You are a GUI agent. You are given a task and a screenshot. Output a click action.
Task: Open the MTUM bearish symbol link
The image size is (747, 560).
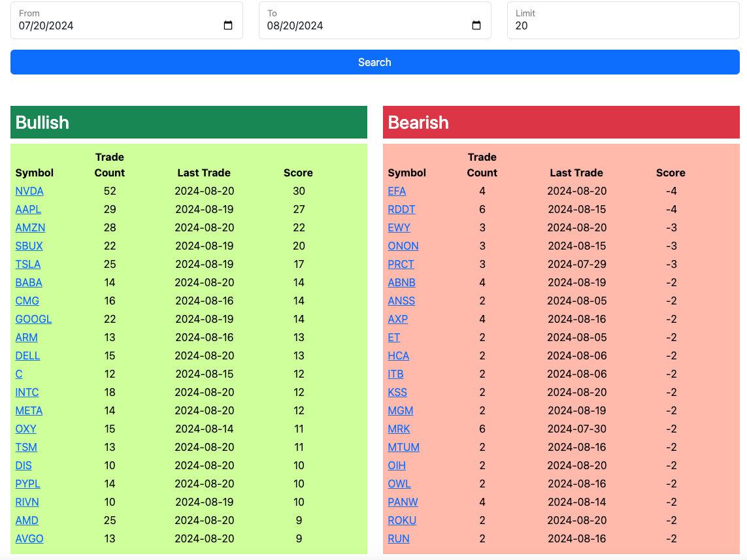(403, 447)
